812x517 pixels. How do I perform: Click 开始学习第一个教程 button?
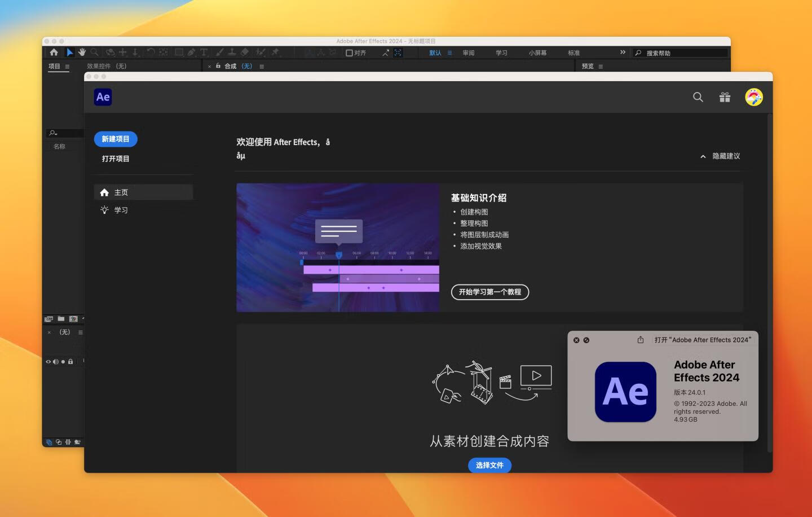point(490,292)
